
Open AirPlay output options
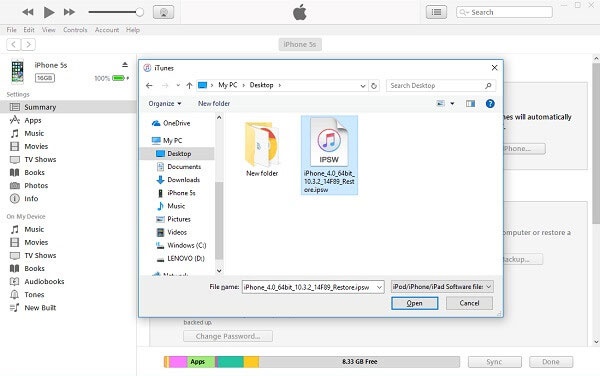click(x=163, y=12)
